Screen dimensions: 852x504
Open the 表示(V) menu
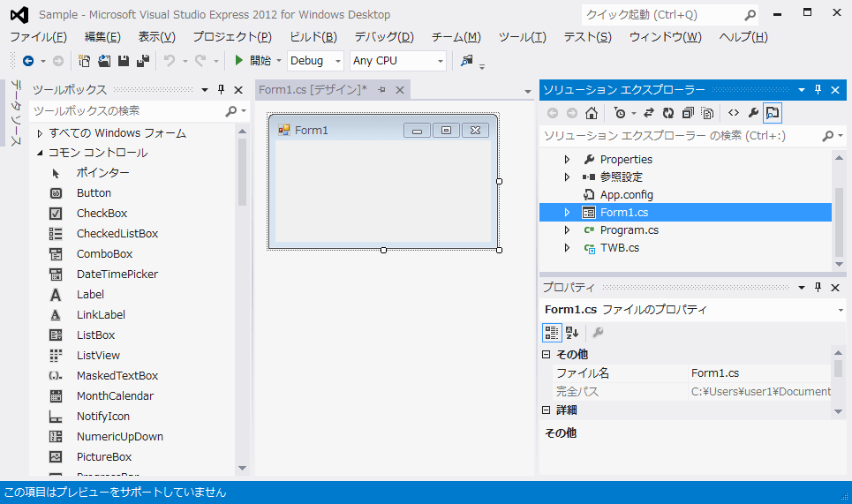(156, 37)
